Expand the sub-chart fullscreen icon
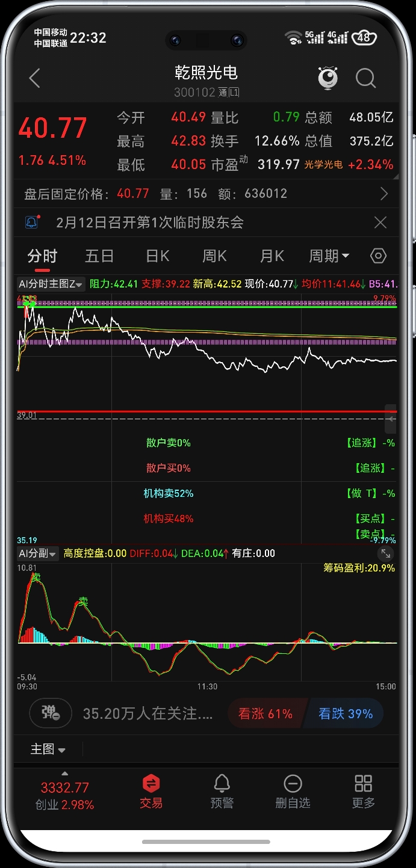 click(386, 554)
